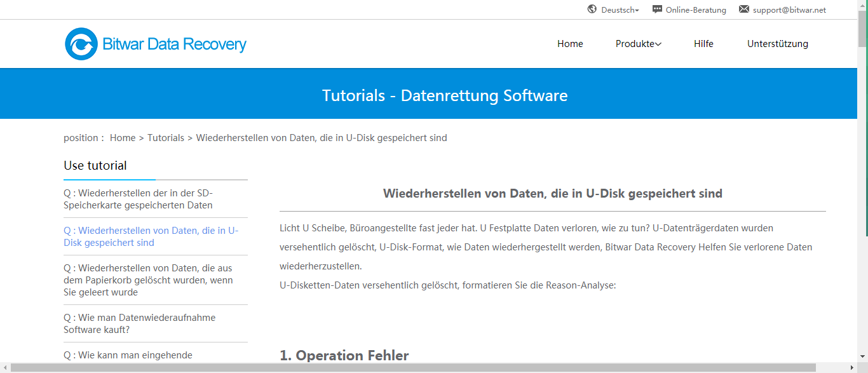Screen dimensions: 868x373
Task: Click the Bitwar Data Recovery brand text
Action: tap(174, 44)
